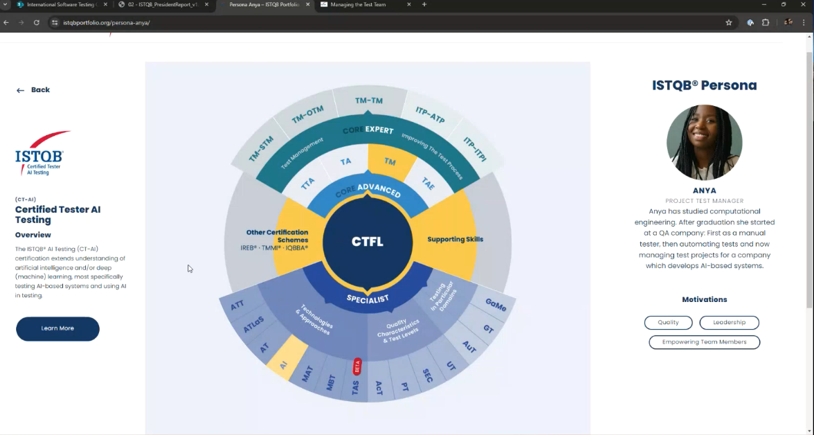The image size is (814, 441).
Task: Select the MAT specialist segment
Action: point(307,374)
